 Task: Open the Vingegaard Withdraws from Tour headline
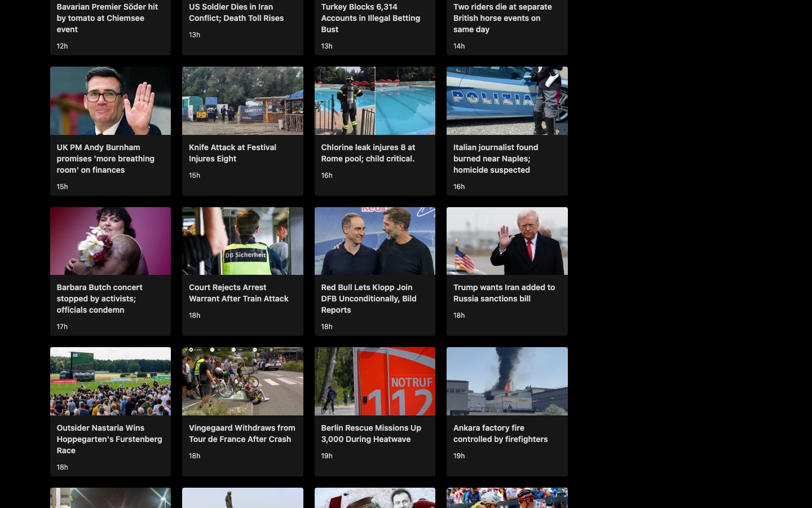point(242,433)
